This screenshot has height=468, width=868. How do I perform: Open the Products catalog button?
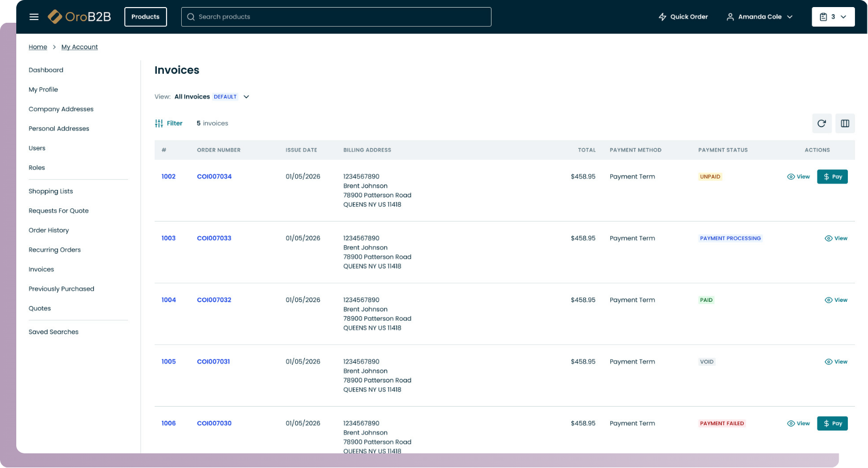tap(145, 17)
